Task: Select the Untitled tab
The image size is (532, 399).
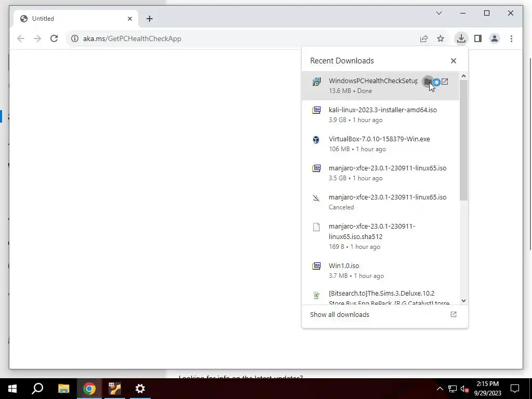Action: click(76, 19)
